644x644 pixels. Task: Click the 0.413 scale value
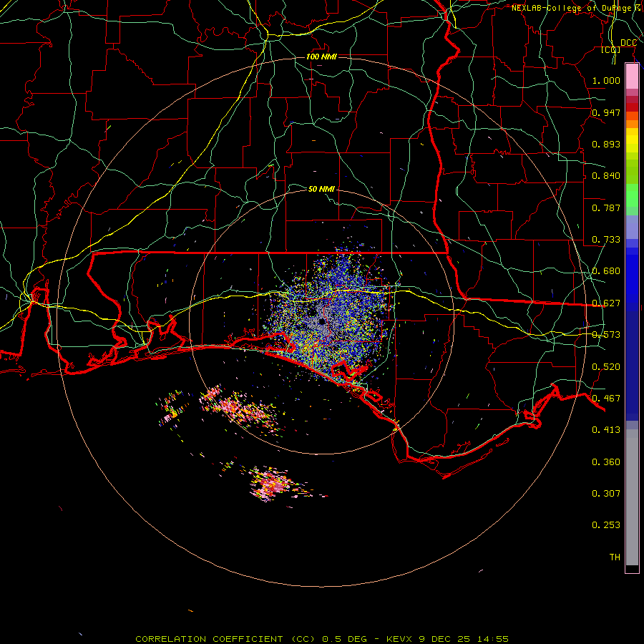tap(606, 430)
